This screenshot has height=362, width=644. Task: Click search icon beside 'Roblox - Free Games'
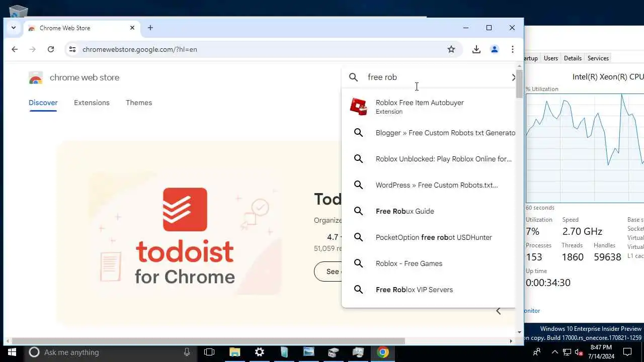click(359, 263)
